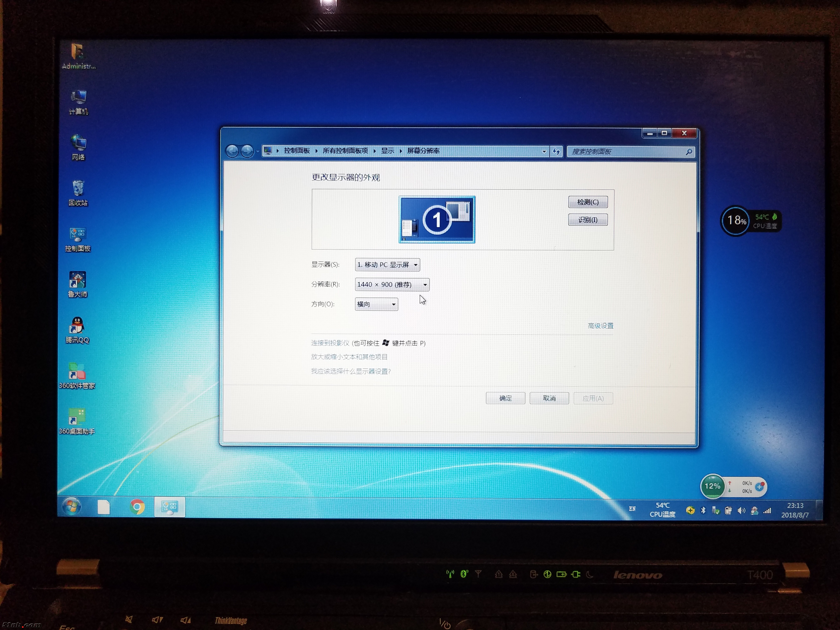Open 放大或缩小文本和其他项目 link
Screen dimensions: 840x630
click(349, 357)
